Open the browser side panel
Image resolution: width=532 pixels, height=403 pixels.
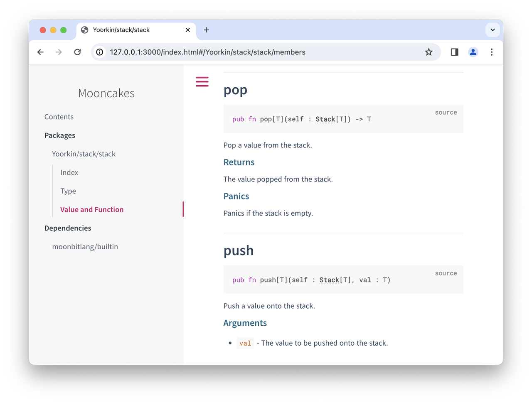point(454,52)
